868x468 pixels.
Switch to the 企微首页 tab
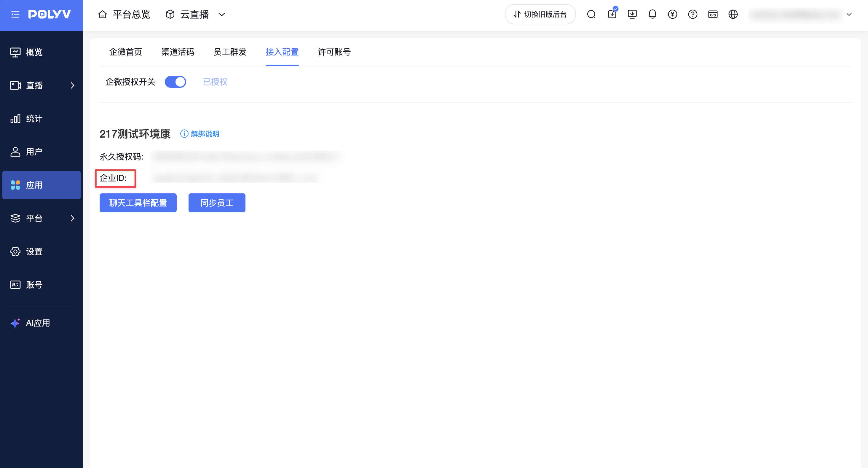[126, 52]
